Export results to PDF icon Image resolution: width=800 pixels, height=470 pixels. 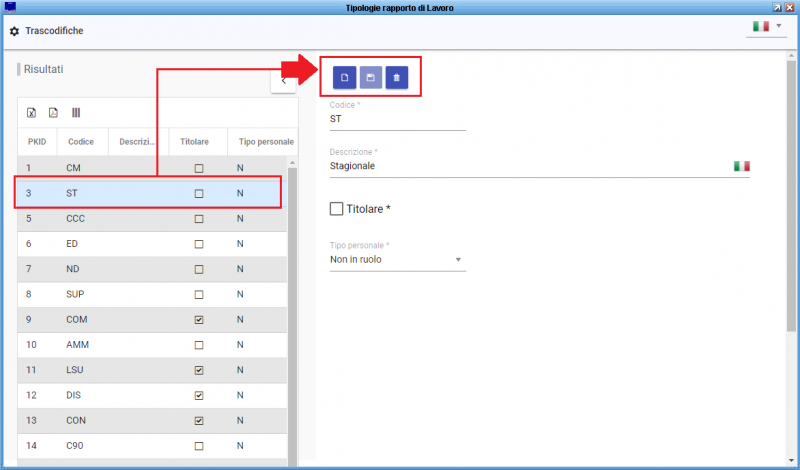click(53, 113)
